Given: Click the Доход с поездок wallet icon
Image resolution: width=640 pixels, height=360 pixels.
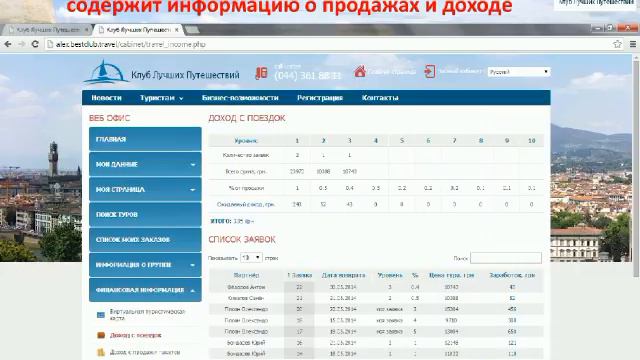Looking at the screenshot, I should pyautogui.click(x=101, y=335).
